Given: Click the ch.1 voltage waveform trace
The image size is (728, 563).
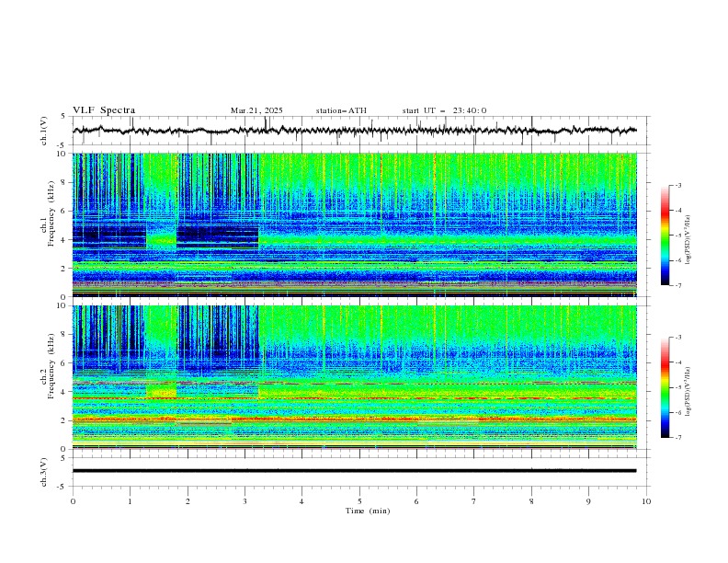Looking at the screenshot, I should click(354, 131).
